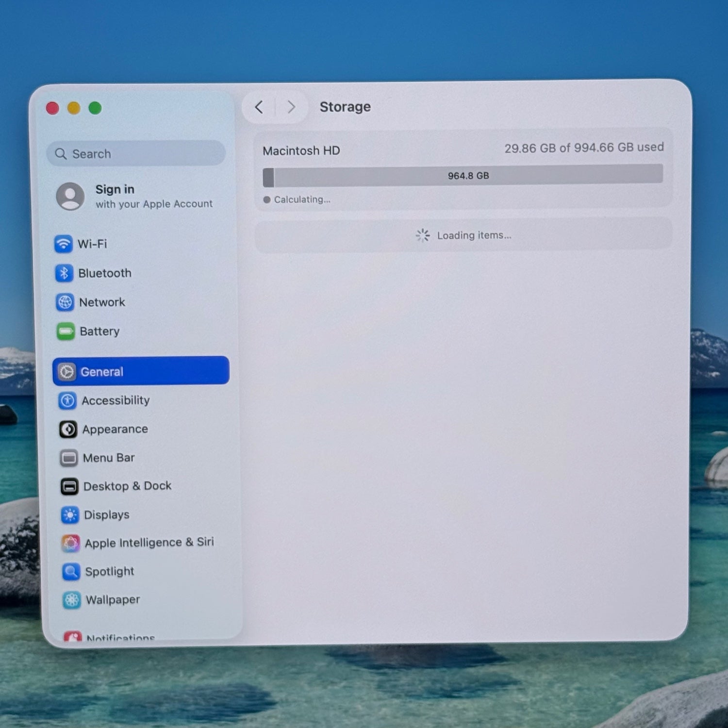Click the Wi-Fi icon in sidebar
This screenshot has height=728, width=728.
click(x=64, y=244)
